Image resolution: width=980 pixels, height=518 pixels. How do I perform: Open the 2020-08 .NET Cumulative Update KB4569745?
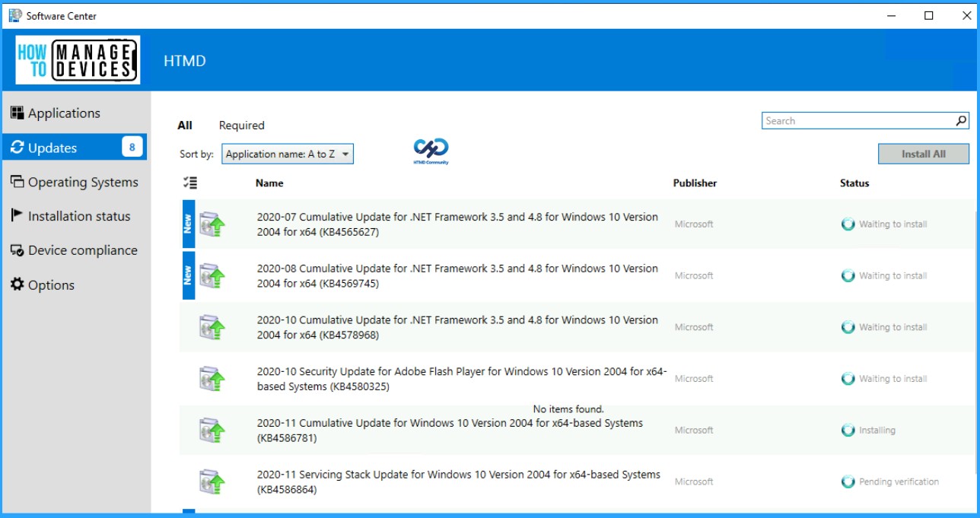click(457, 276)
